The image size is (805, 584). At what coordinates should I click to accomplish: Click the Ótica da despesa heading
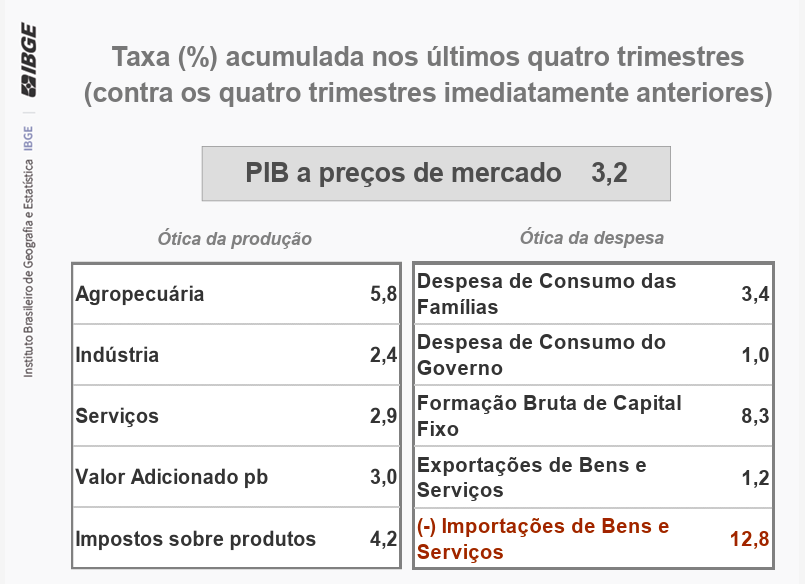coord(592,238)
